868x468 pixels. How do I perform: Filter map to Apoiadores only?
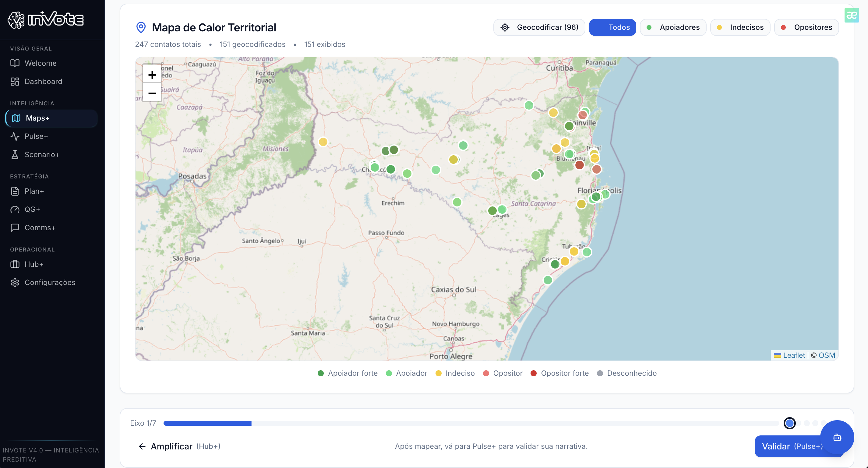click(673, 27)
